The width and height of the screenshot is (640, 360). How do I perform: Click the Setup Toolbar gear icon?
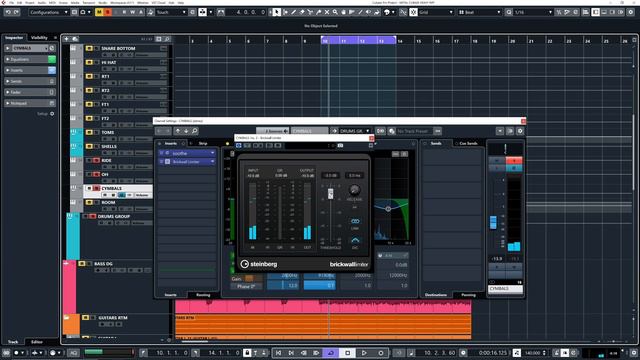[x=631, y=12]
